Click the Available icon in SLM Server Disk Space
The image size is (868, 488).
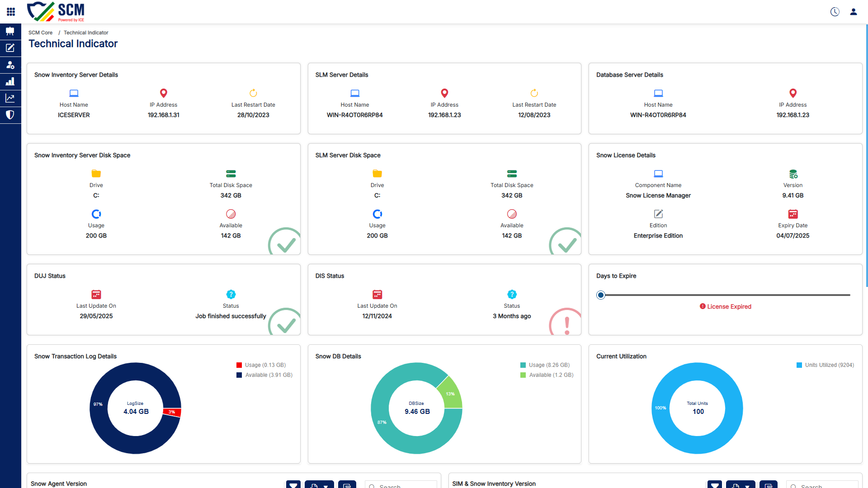(512, 214)
